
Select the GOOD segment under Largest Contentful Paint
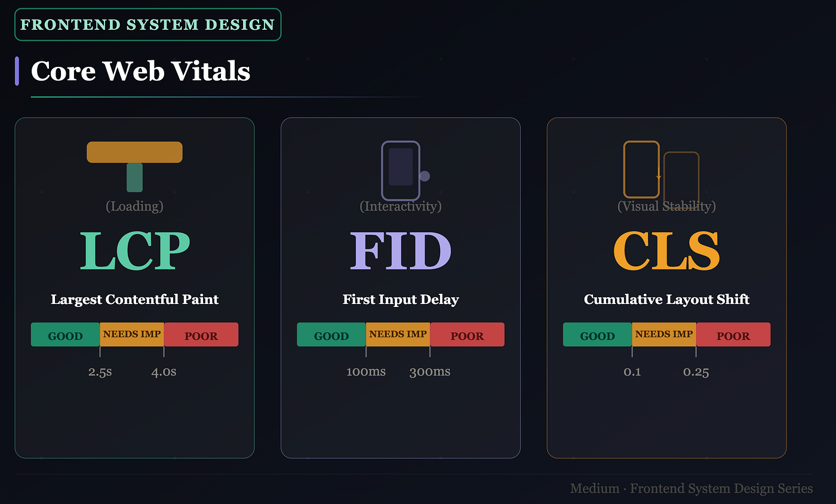(x=65, y=334)
